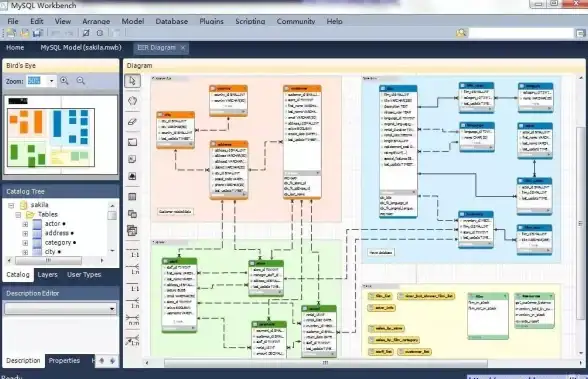This screenshot has height=379, width=588.
Task: Select the text note tool
Action: tap(132, 159)
